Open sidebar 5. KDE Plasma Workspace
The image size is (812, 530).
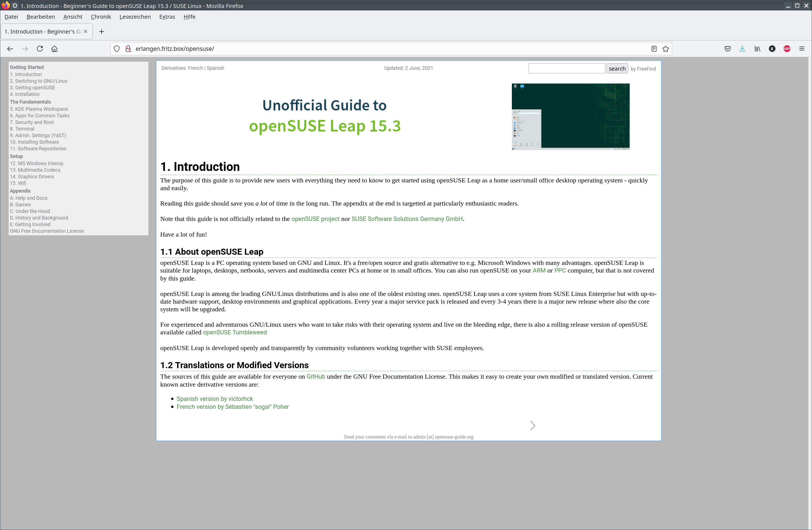(x=38, y=109)
